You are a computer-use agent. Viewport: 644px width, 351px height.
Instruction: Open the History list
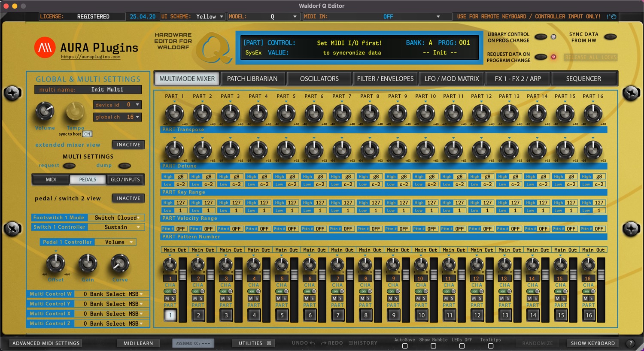click(x=363, y=343)
